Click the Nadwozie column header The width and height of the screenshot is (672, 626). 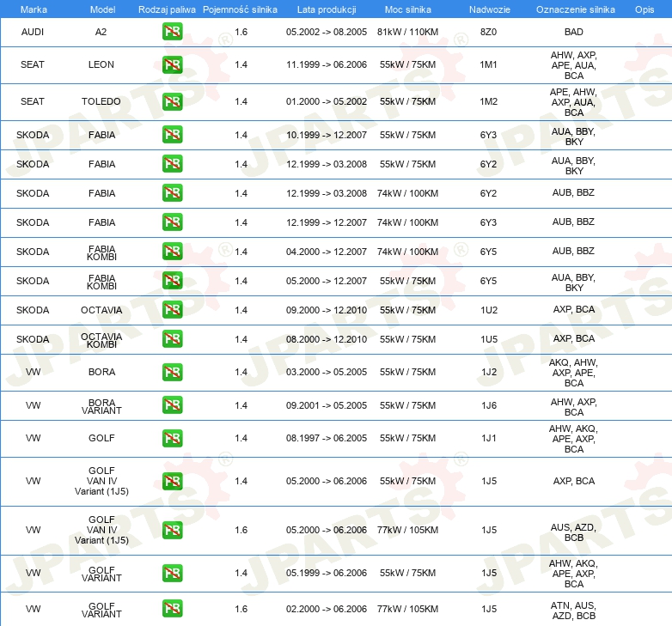coord(490,9)
